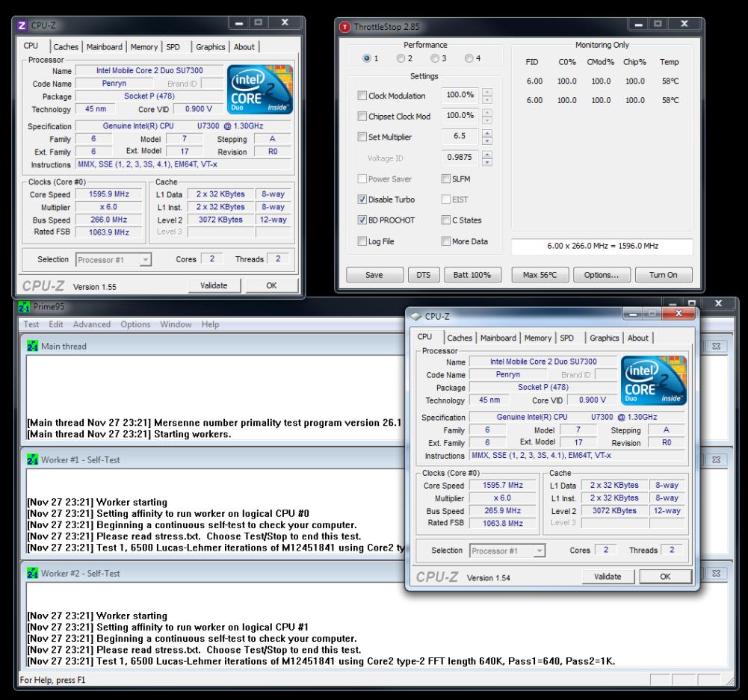This screenshot has height=700, width=748.
Task: Click Intel Core 2 Duo logo in CPU-Z 1.55
Action: (259, 89)
